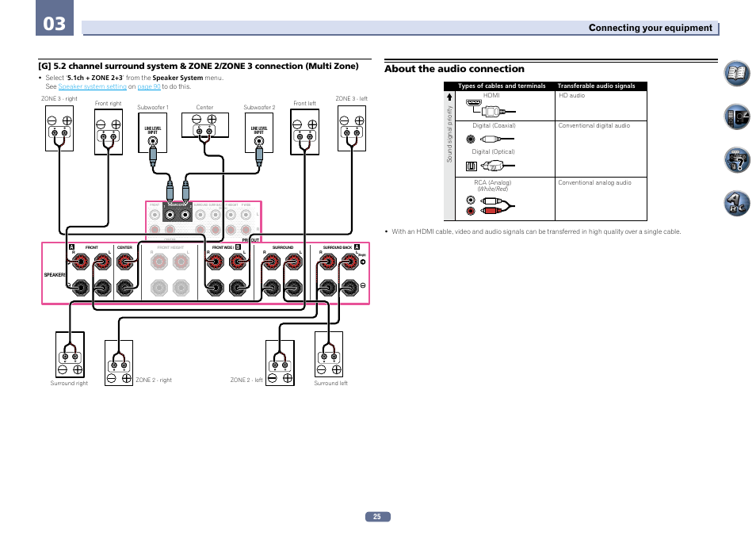Viewport: 756px width, 535px height.
Task: Open the book contents icon in sidebar
Action: [736, 74]
